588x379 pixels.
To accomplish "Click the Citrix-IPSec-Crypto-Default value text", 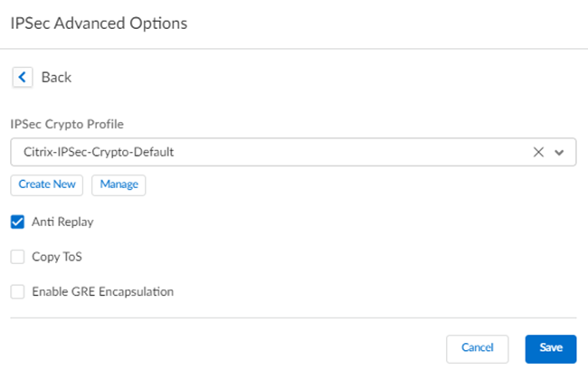I will click(99, 152).
